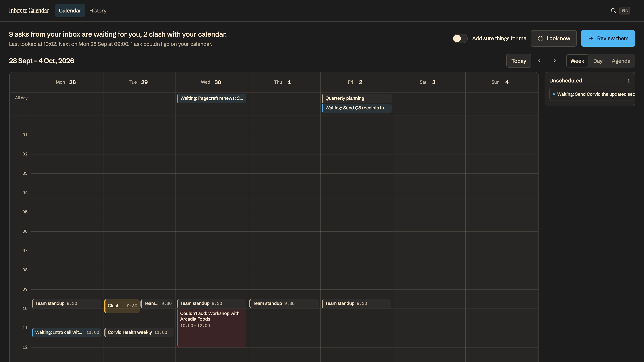Click the '28 Sept – 4 Oct, 2026' date range
Viewport: 644px width, 362px height.
[41, 61]
